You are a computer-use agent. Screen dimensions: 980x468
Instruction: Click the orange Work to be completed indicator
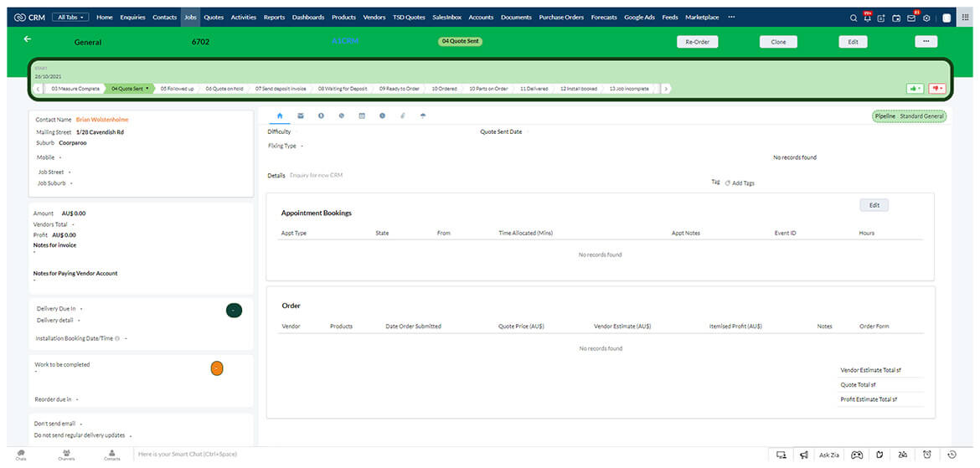pos(217,368)
